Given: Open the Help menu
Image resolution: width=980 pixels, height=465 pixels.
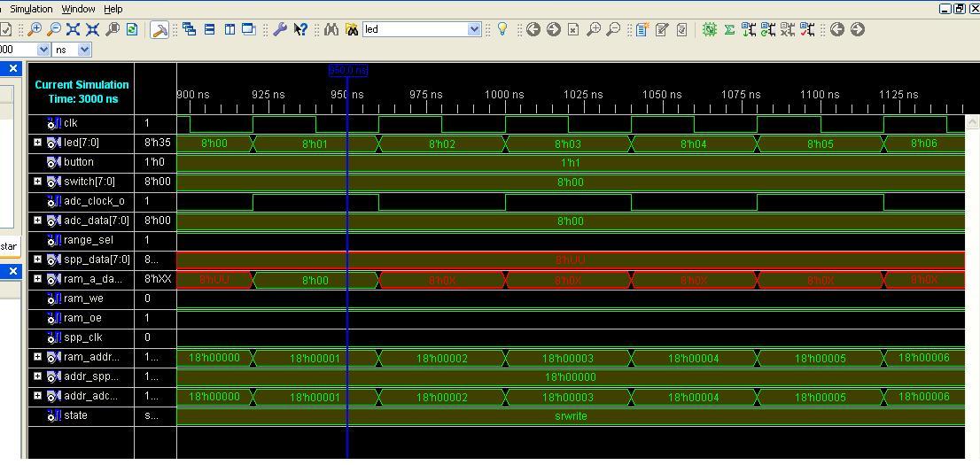Looking at the screenshot, I should (113, 9).
